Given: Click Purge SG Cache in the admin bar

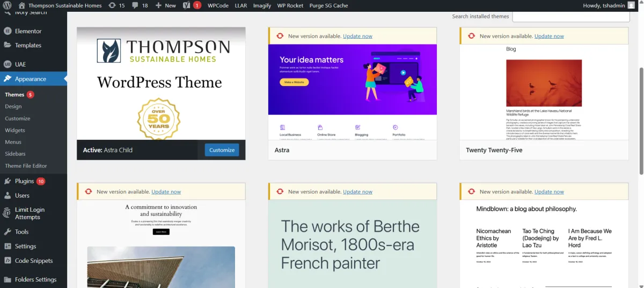Looking at the screenshot, I should tap(328, 5).
